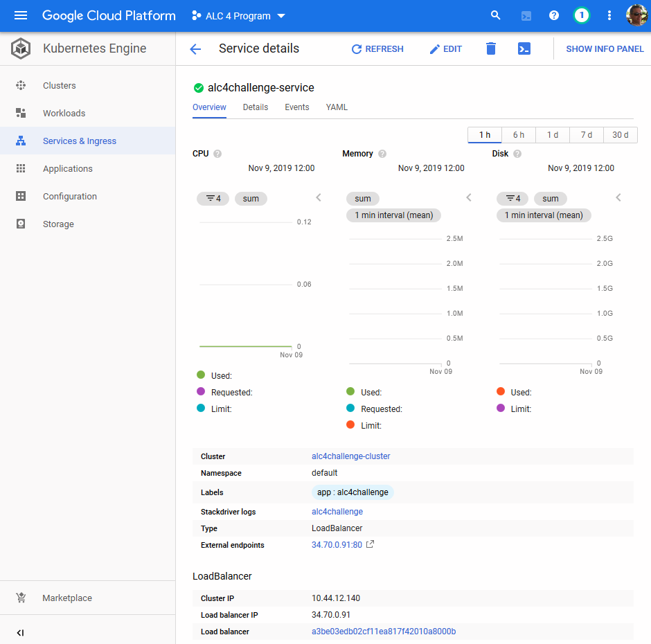Open Disk chart sum chip
The image size is (651, 644).
550,199
